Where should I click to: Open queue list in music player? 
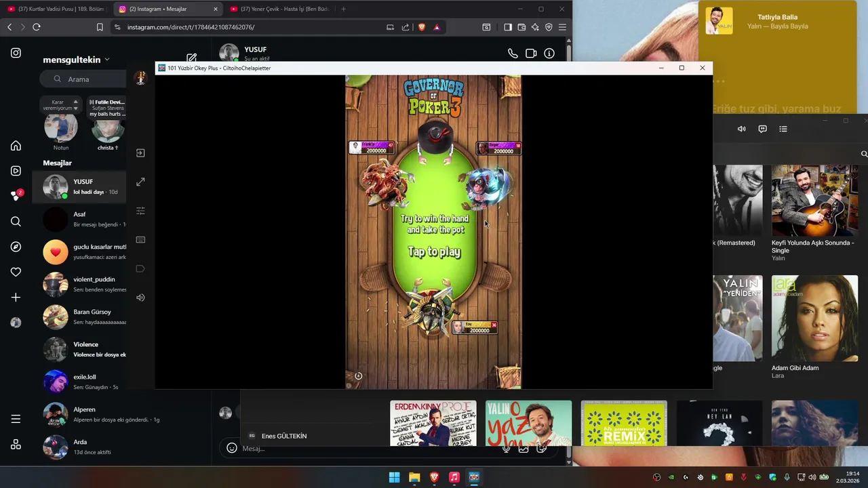click(783, 129)
